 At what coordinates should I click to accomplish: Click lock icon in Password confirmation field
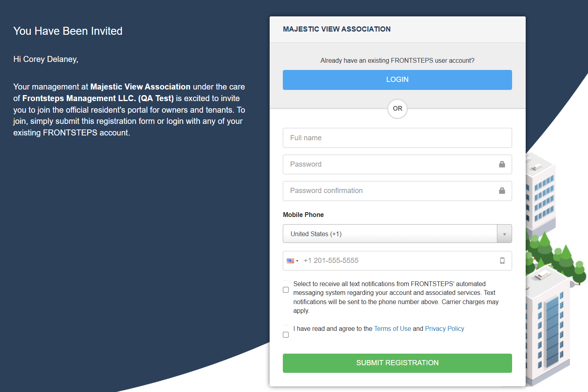[502, 191]
